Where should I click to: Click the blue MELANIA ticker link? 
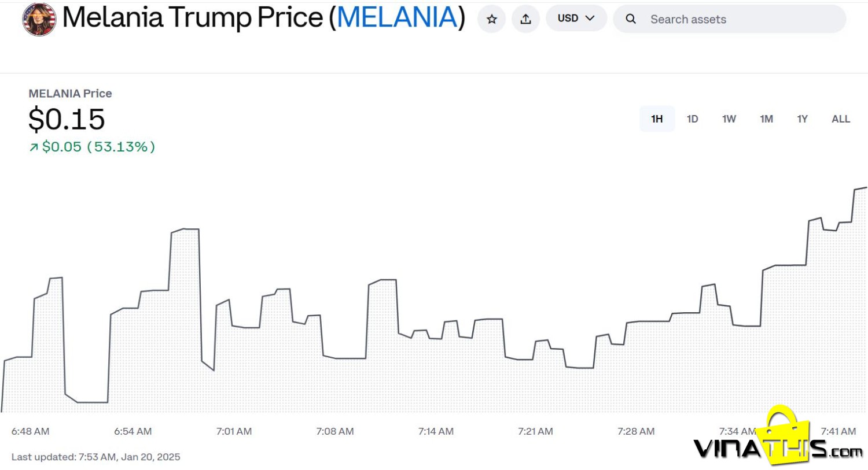(397, 17)
